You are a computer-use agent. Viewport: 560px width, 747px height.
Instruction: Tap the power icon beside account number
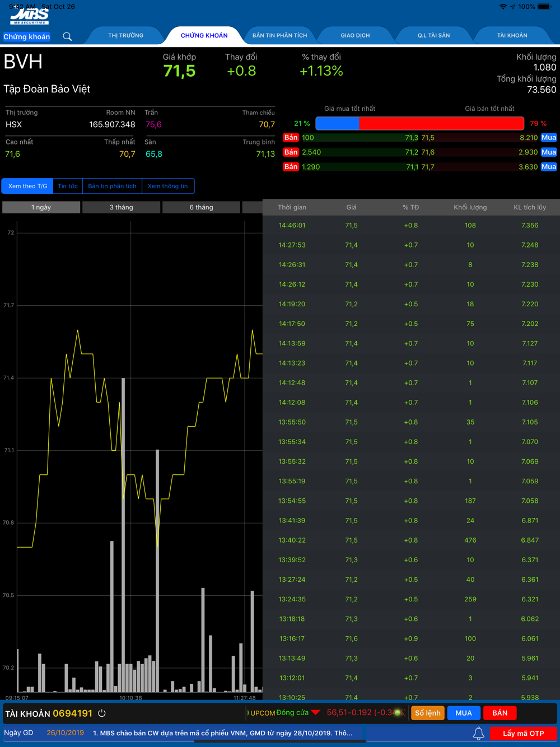pos(102,713)
